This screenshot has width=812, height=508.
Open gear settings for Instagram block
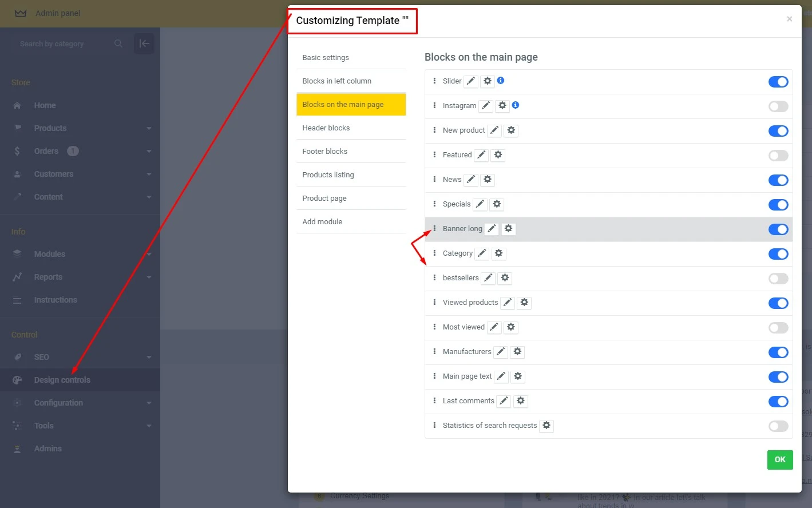pos(502,106)
